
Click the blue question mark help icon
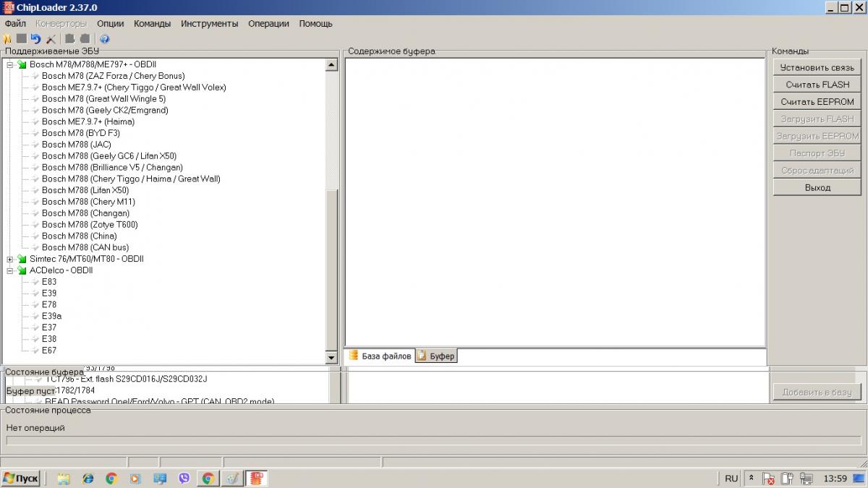coord(105,39)
